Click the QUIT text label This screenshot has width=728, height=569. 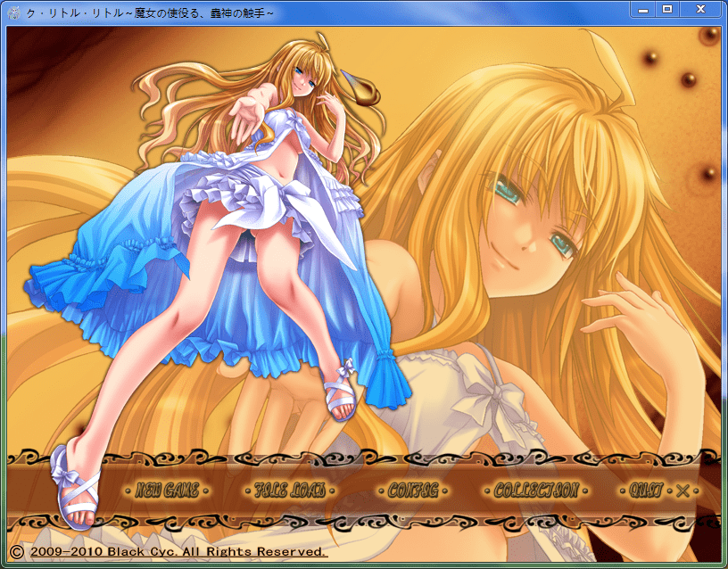(645, 491)
